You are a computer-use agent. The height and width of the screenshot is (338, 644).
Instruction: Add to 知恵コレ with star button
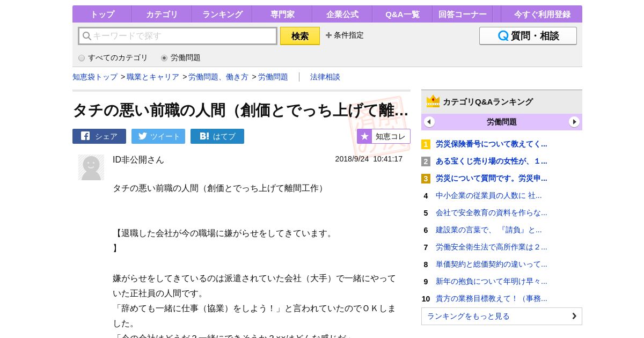384,136
